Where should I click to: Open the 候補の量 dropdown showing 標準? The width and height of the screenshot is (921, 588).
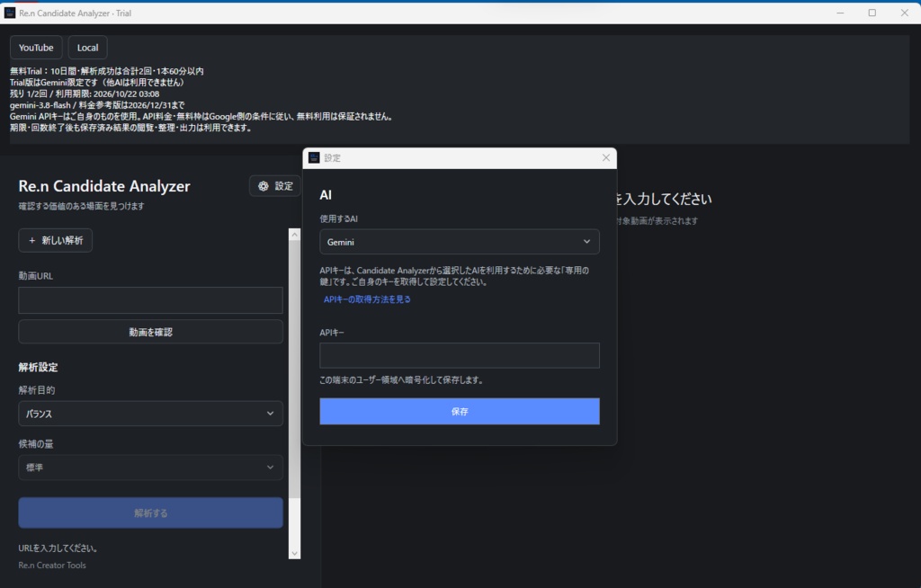click(150, 468)
